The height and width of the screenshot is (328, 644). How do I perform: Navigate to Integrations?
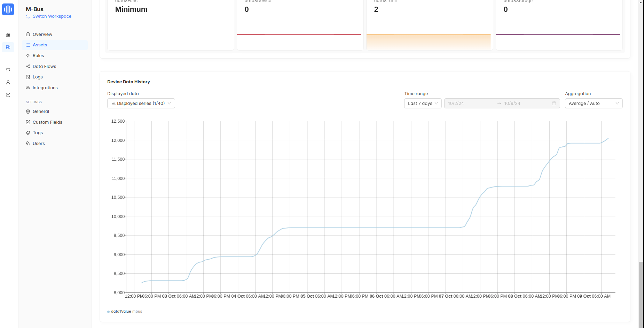tap(45, 87)
